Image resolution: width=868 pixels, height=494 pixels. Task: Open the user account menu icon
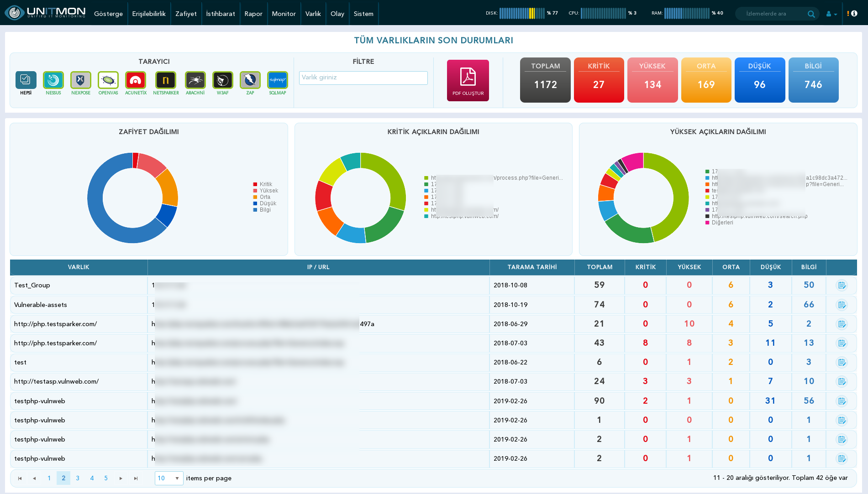click(x=831, y=14)
